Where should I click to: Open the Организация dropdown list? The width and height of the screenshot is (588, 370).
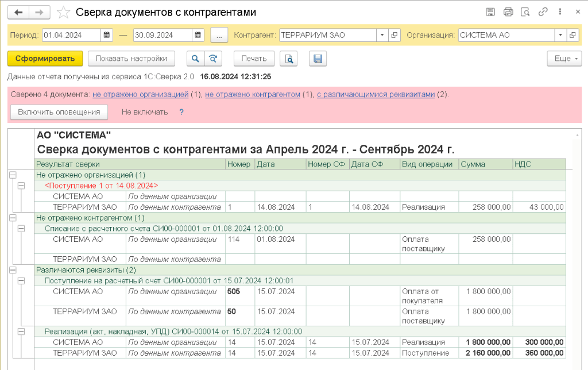[x=560, y=35]
